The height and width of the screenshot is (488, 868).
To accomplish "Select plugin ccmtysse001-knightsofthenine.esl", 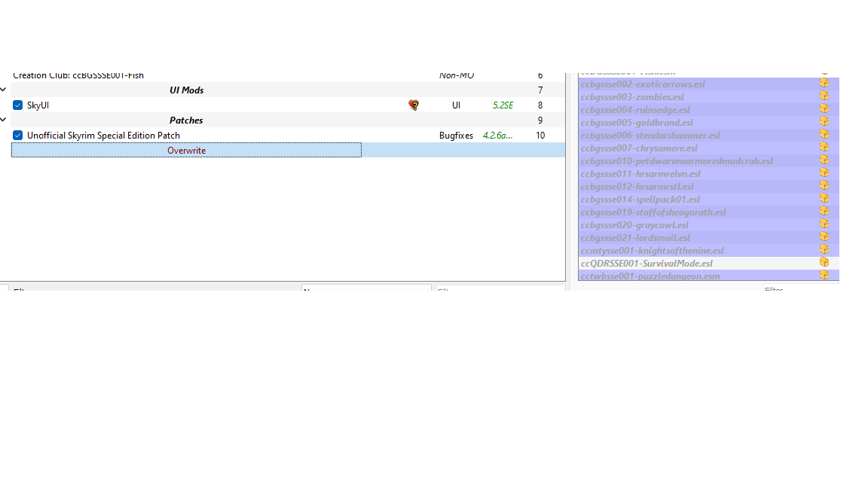I will click(x=652, y=250).
